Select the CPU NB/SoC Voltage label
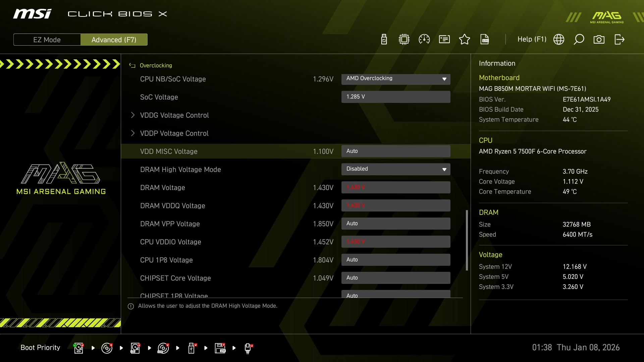Image resolution: width=644 pixels, height=362 pixels. [173, 79]
